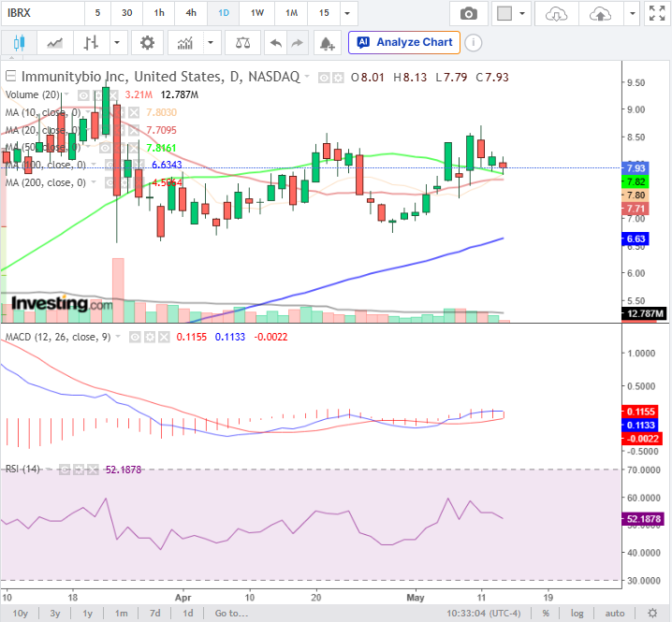Open MA 200 settings gear
Screen dimensions: 672x622
pyautogui.click(x=124, y=183)
